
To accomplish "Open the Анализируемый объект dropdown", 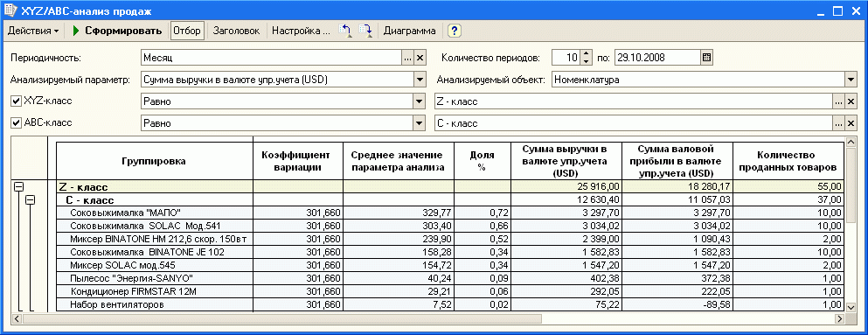I will (x=851, y=80).
